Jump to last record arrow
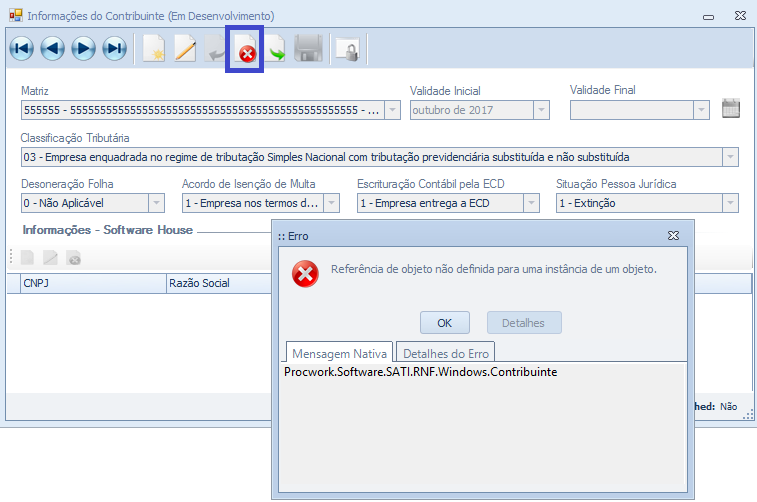757x502 pixels. 114,48
